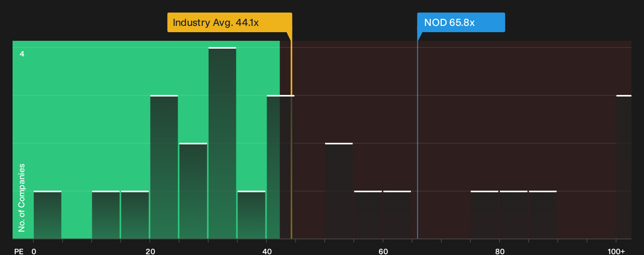Click the Industry Avg. 44.1x label

pos(229,22)
